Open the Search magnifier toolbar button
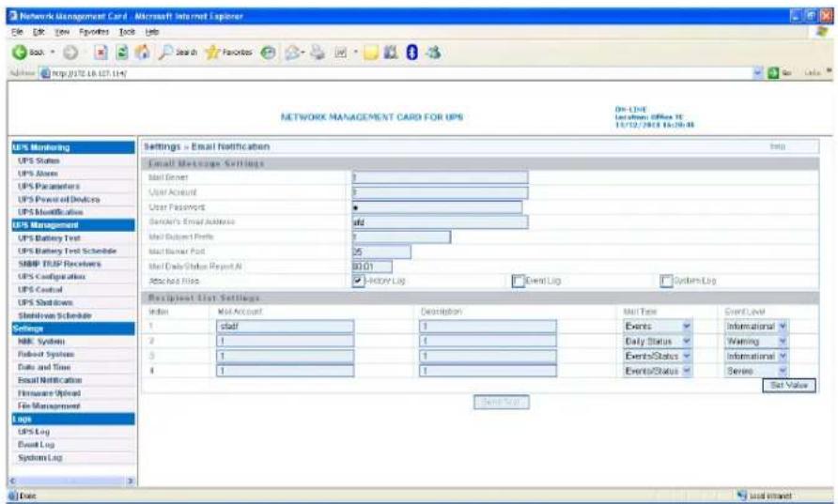The width and height of the screenshot is (838, 504). tap(178, 53)
